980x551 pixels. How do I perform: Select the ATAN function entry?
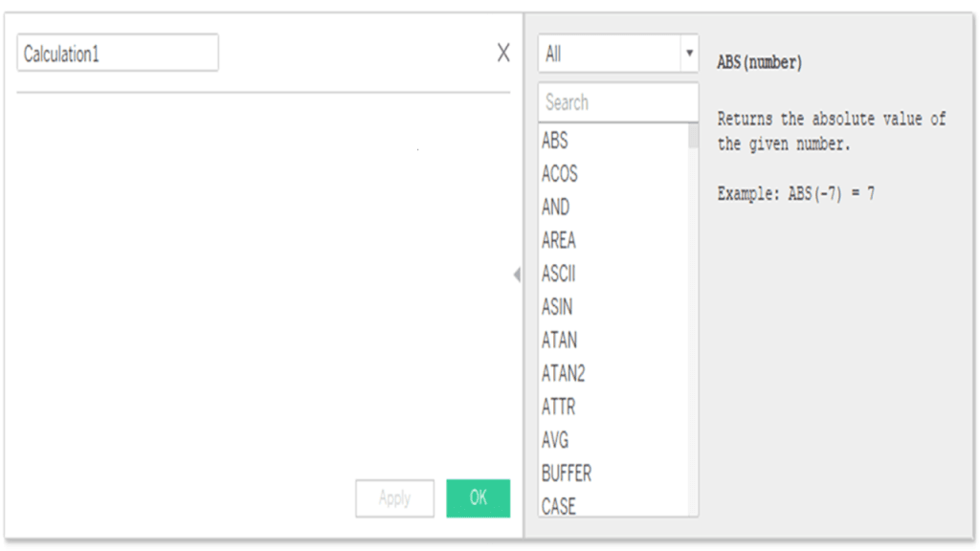(559, 341)
